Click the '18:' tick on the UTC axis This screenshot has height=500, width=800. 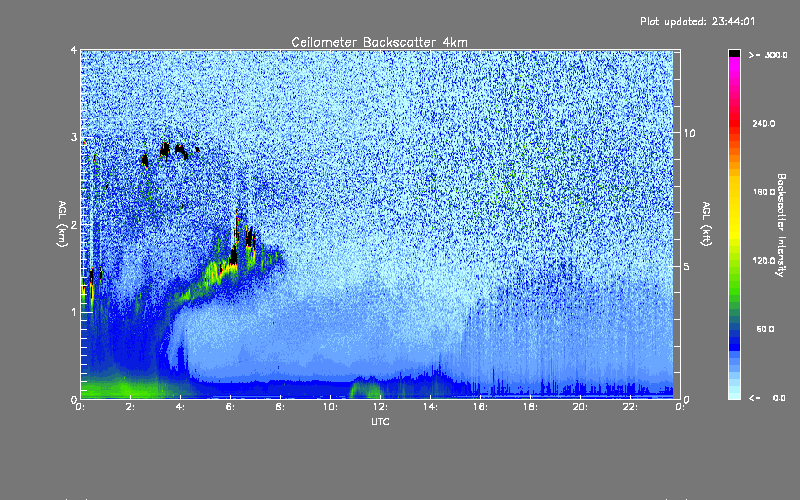[530, 407]
